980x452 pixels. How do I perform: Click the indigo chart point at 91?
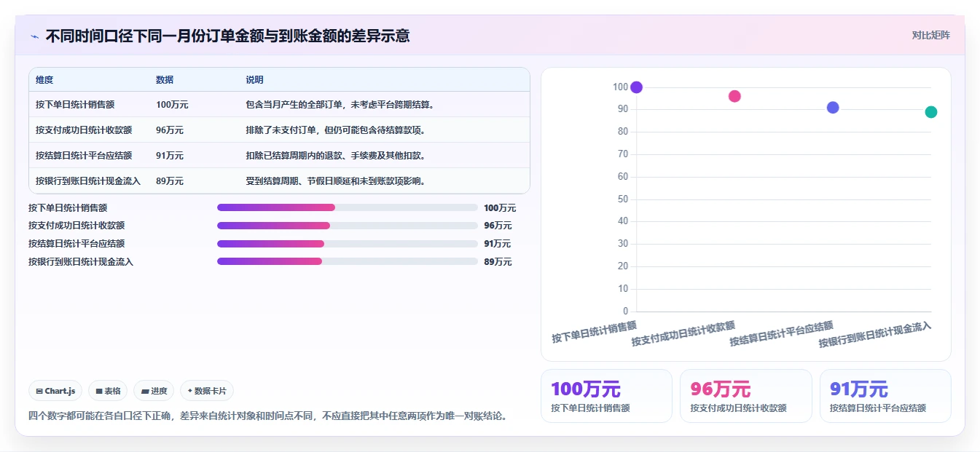click(x=833, y=108)
